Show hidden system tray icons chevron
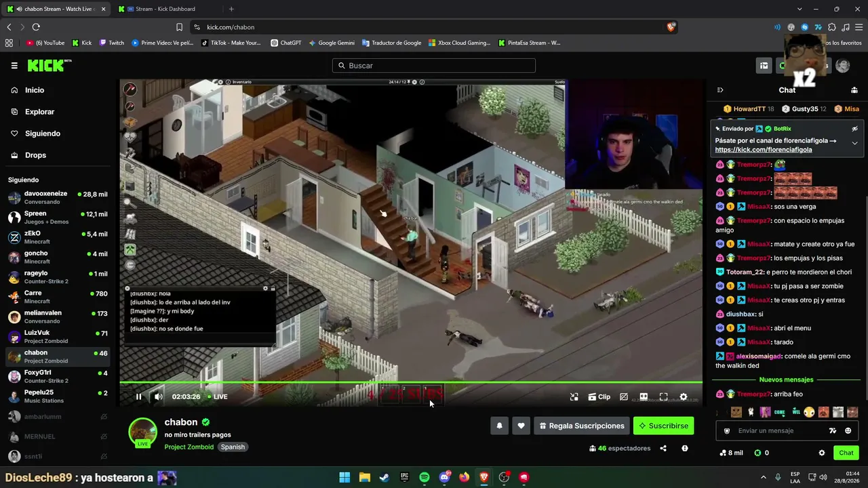 click(x=763, y=477)
